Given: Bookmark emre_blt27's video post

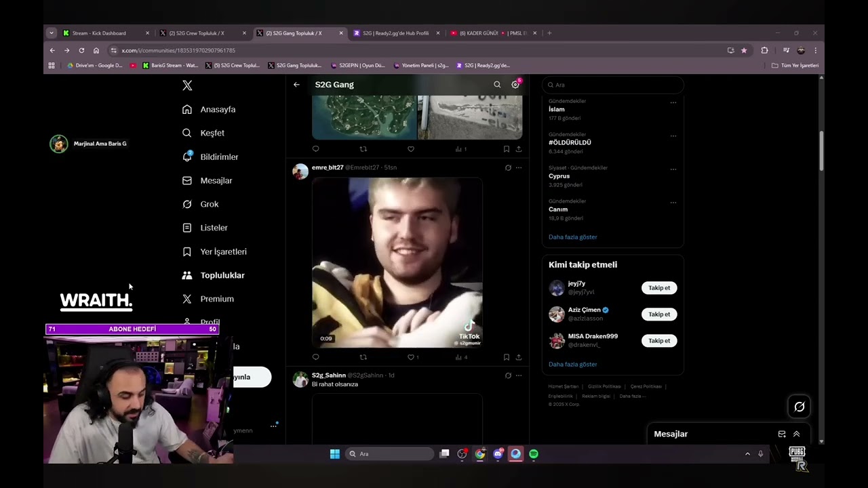Looking at the screenshot, I should point(507,357).
